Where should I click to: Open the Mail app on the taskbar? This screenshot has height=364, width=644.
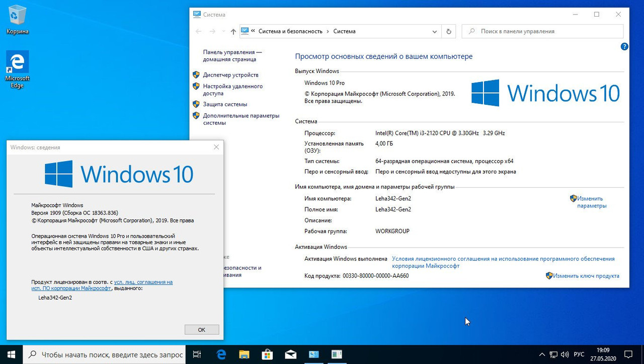pos(290,354)
